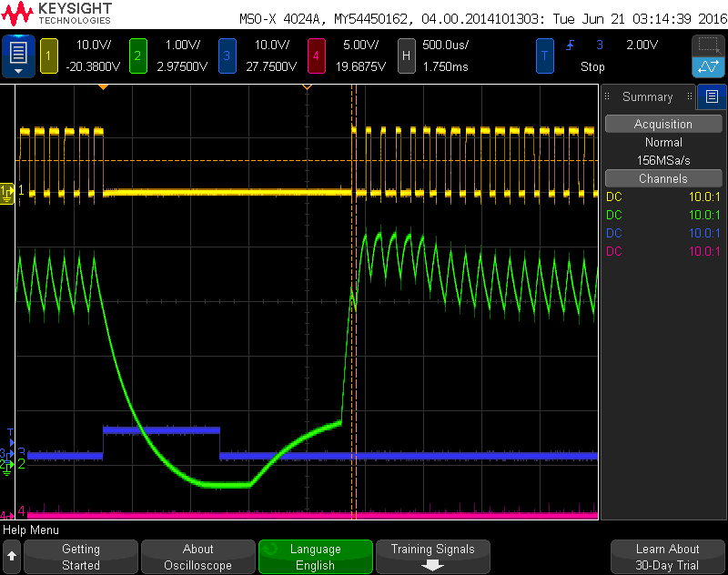Expand the Training Signals submenu
Image resolution: width=728 pixels, height=575 pixels.
432,556
